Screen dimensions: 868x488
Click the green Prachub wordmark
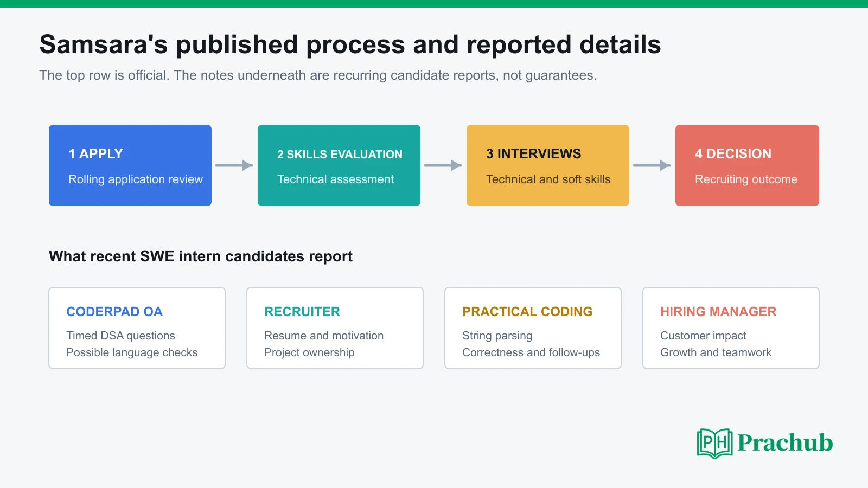[x=785, y=442]
